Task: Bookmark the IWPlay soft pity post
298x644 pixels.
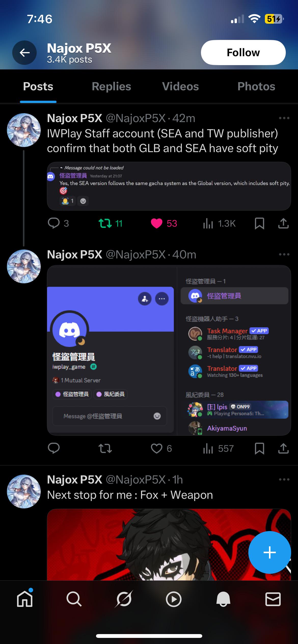Action: (x=259, y=224)
